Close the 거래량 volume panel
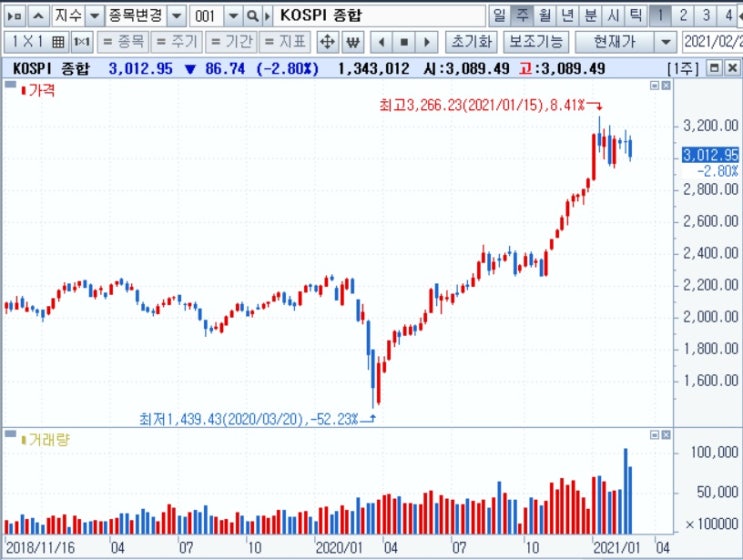The height and width of the screenshot is (560, 743). (666, 434)
